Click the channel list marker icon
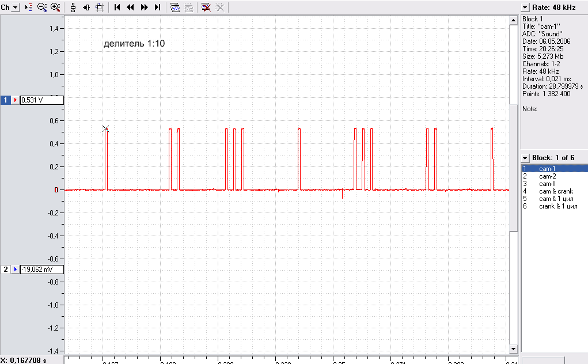The image size is (588, 364). [x=28, y=7]
